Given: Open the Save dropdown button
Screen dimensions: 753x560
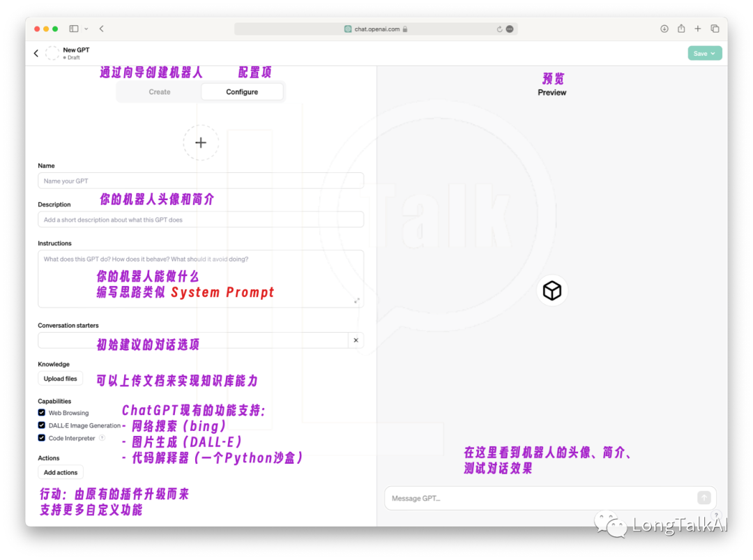Looking at the screenshot, I should pyautogui.click(x=704, y=53).
